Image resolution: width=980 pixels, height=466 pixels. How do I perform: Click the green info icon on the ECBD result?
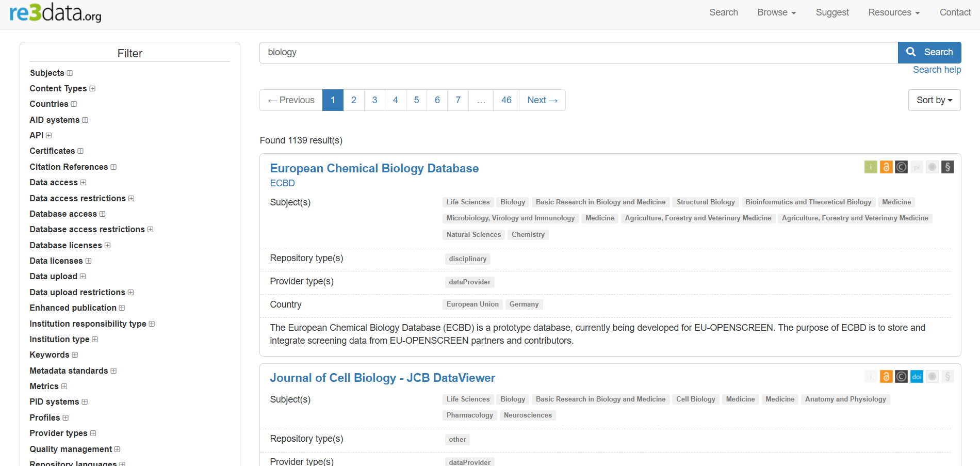point(870,167)
